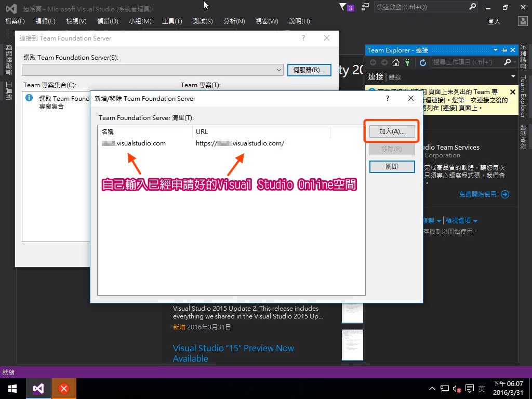Image resolution: width=532 pixels, height=399 pixels.
Task: Open the network tray icon
Action: coord(445,389)
